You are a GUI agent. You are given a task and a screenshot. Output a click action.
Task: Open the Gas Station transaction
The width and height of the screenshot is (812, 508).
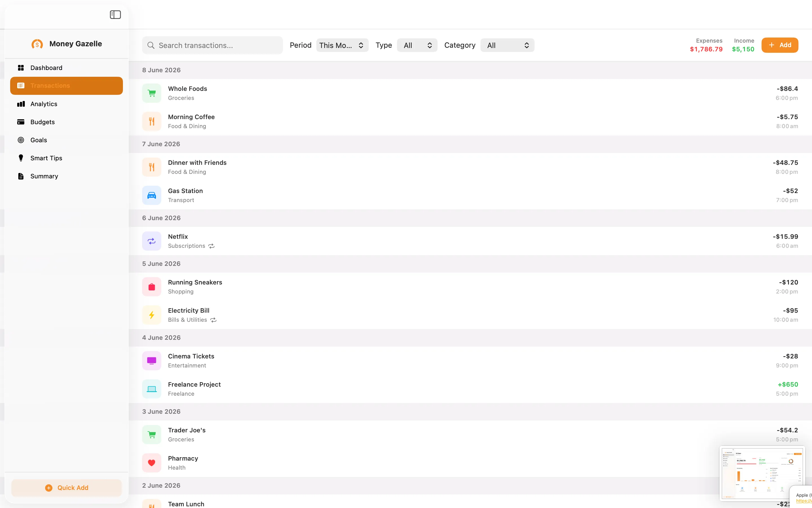(x=470, y=195)
